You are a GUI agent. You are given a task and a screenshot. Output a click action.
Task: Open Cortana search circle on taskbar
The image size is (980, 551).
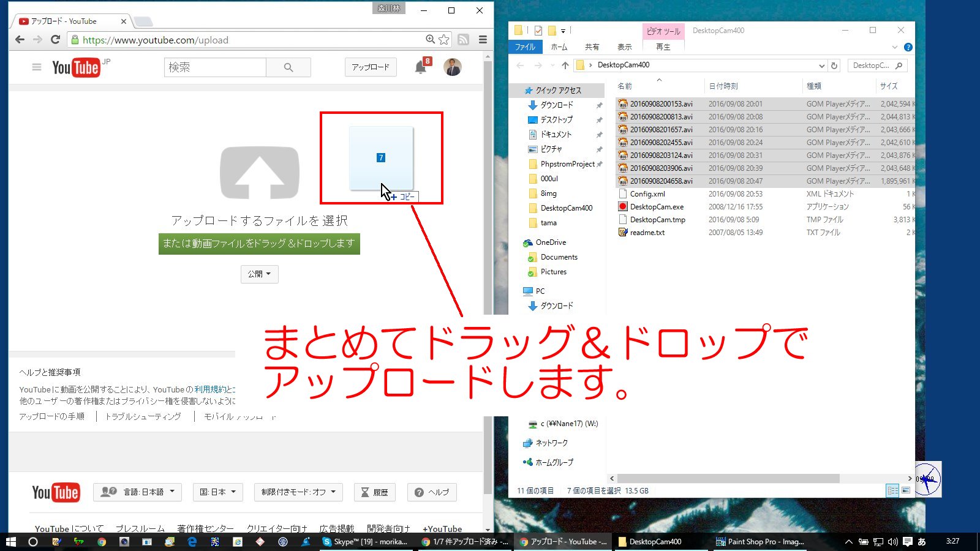(33, 541)
